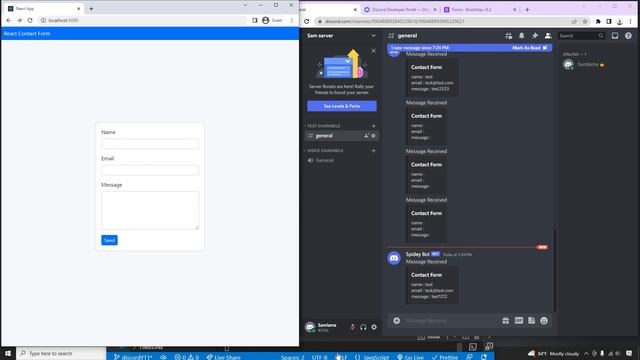Click the Message textarea in contact form
This screenshot has width=640, height=360.
pyautogui.click(x=150, y=210)
